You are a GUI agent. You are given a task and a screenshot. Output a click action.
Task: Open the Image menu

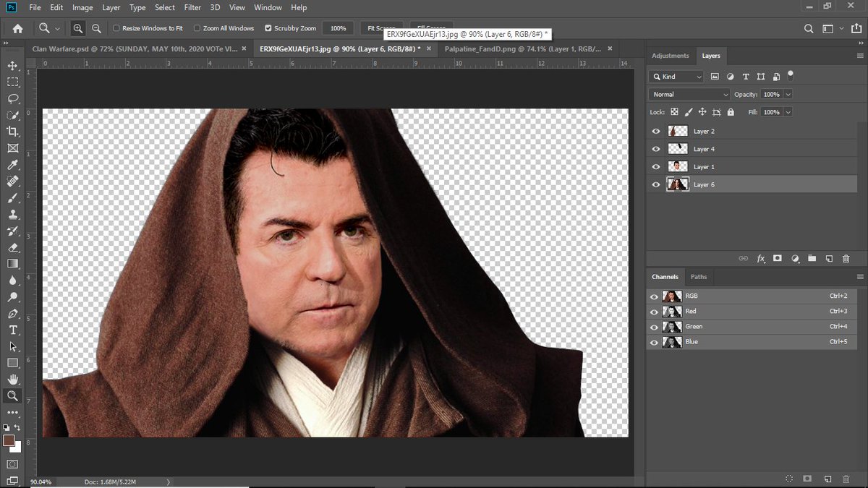[82, 7]
